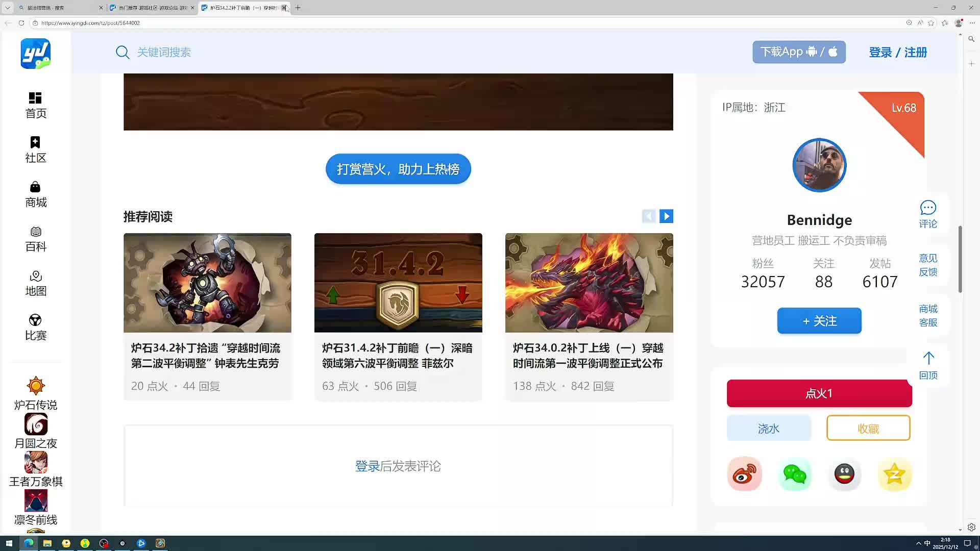This screenshot has height=551, width=980.
Task: Click the 评论 comment bubble icon
Action: pos(927,208)
